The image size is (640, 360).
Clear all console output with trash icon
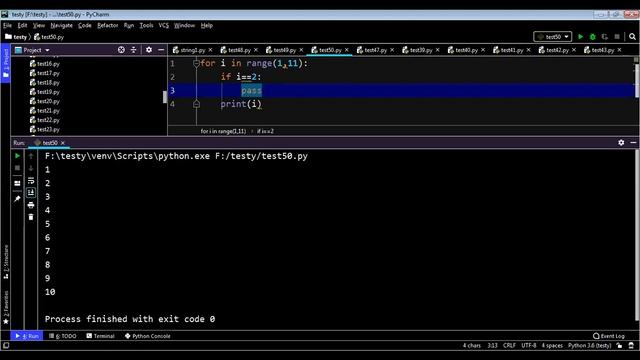[31, 217]
